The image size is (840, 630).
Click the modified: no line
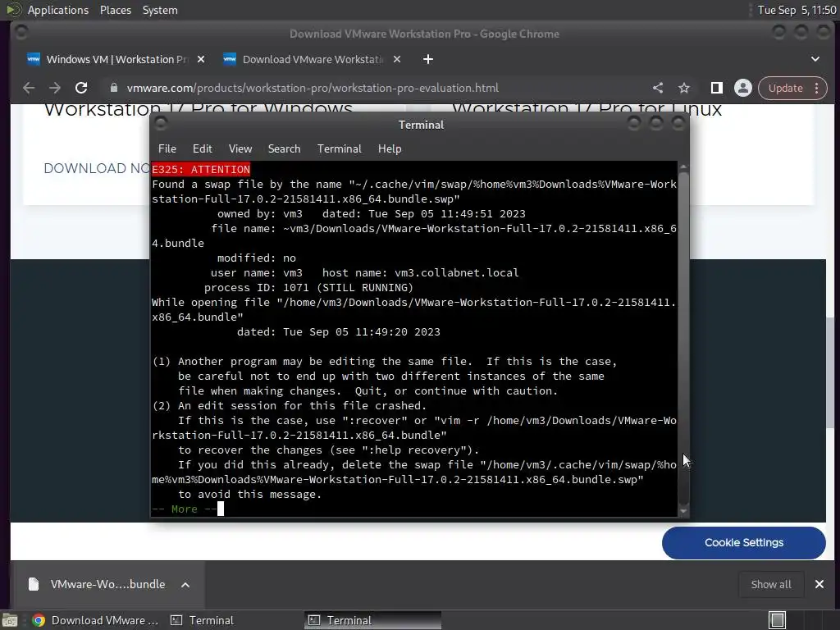point(256,258)
